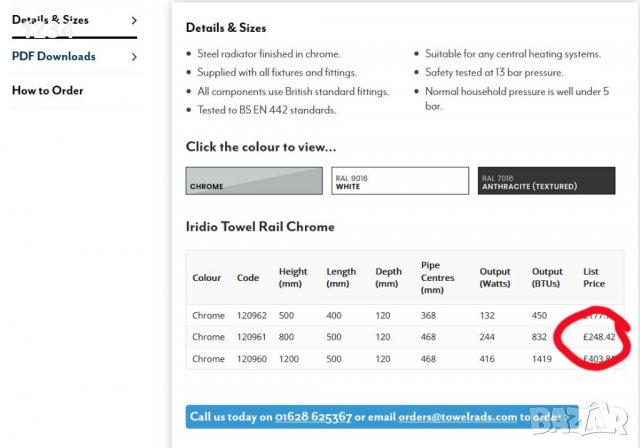640x448 pixels.
Task: Click the watermark logo in bottom-right corner
Action: tap(605, 425)
